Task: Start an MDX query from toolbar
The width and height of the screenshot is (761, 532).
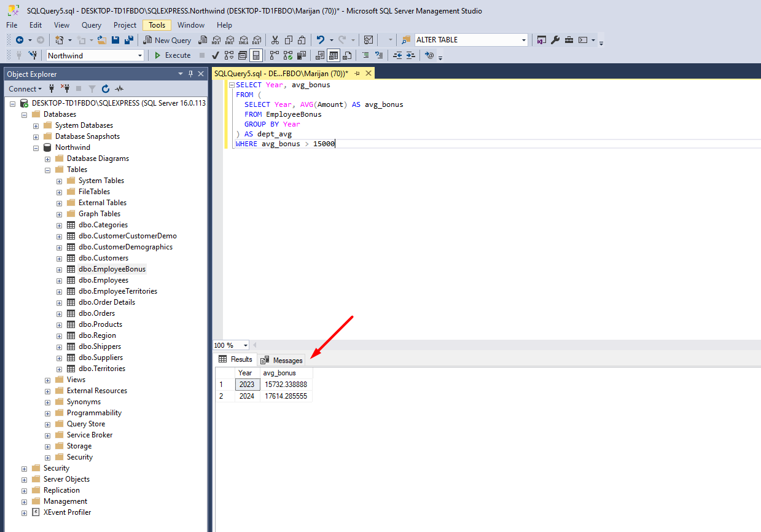Action: (216, 40)
